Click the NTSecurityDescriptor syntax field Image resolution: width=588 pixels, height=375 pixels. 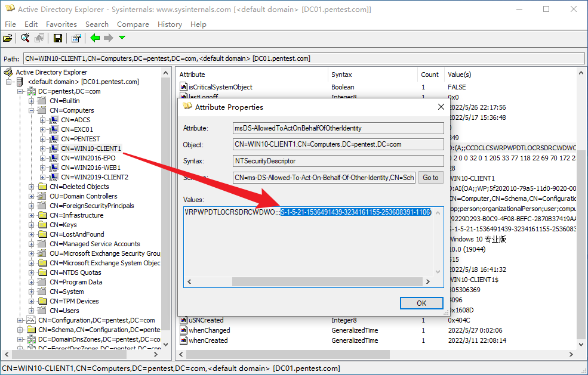click(x=338, y=161)
